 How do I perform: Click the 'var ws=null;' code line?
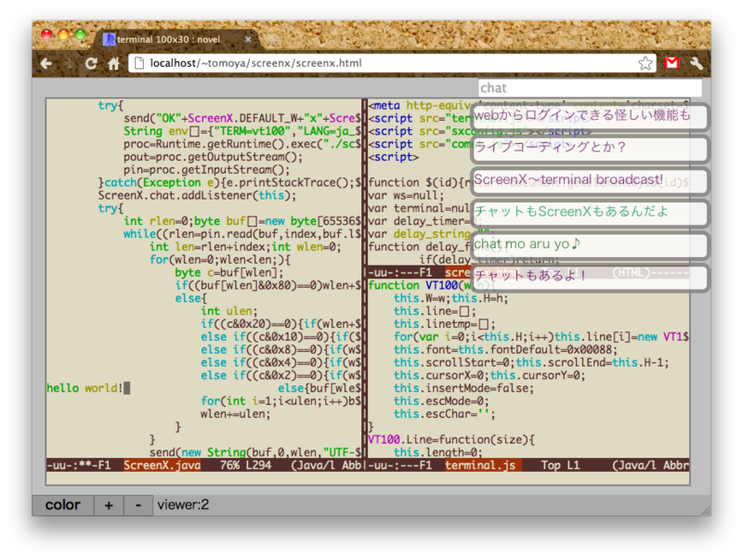406,195
